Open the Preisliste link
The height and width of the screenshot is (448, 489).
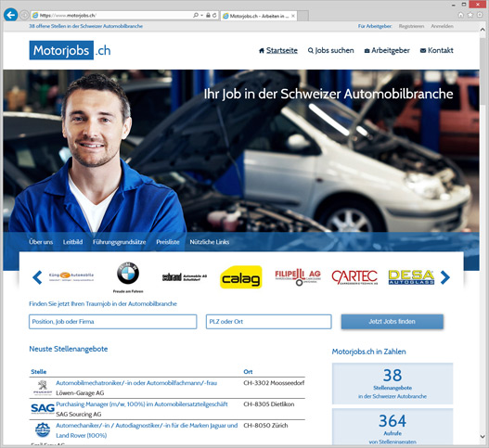(168, 242)
